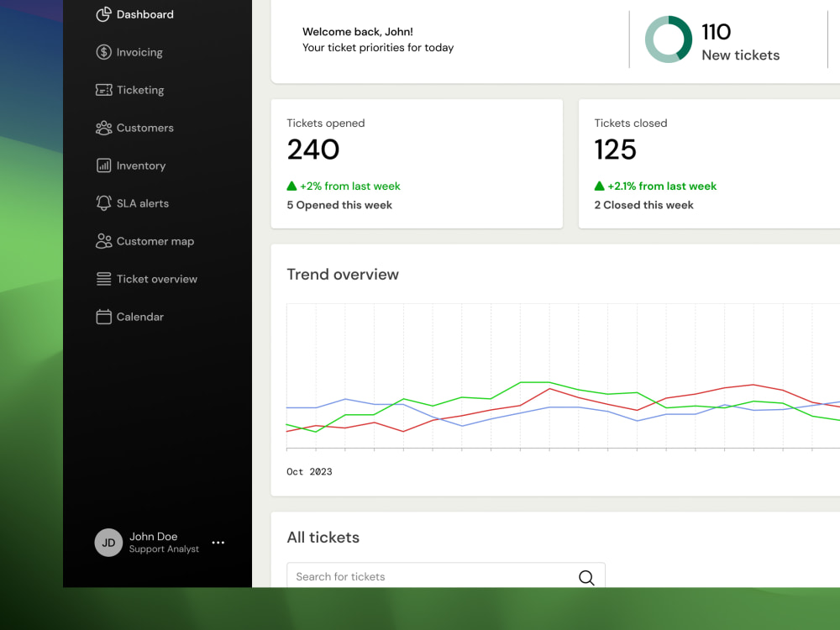
Task: Click the Dashboard pie chart icon
Action: pyautogui.click(x=103, y=14)
